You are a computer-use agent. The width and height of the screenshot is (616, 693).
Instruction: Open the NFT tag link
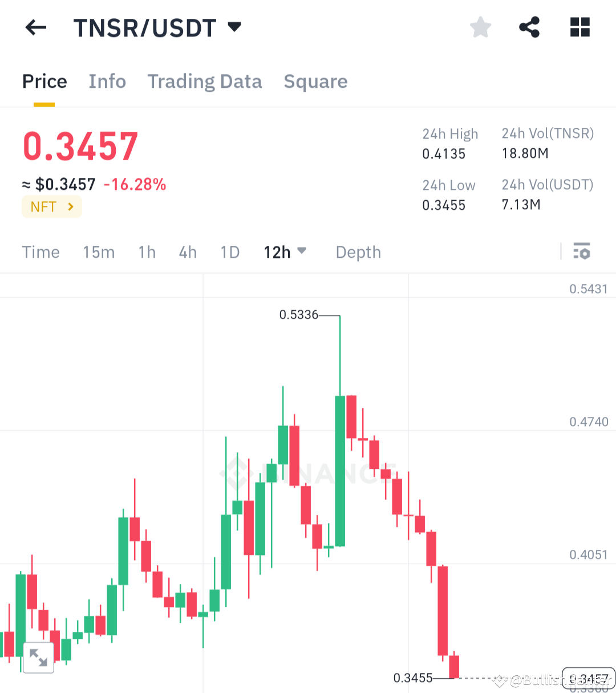[x=51, y=206]
